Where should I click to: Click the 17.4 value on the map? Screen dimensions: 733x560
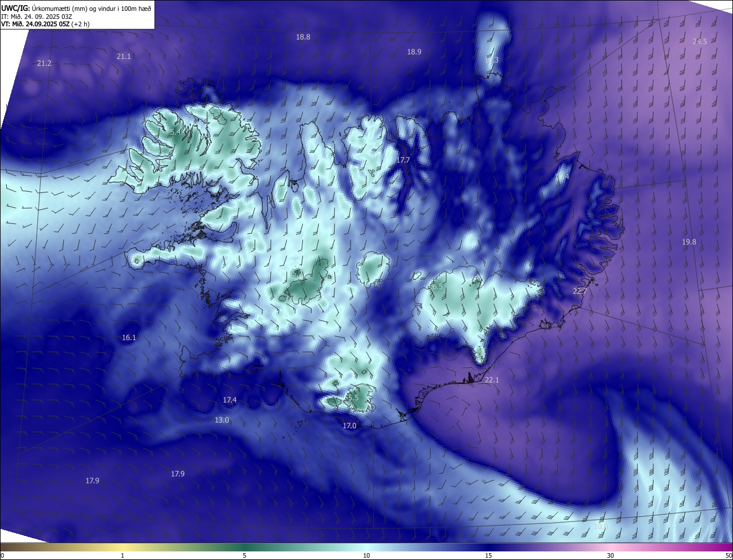[230, 400]
